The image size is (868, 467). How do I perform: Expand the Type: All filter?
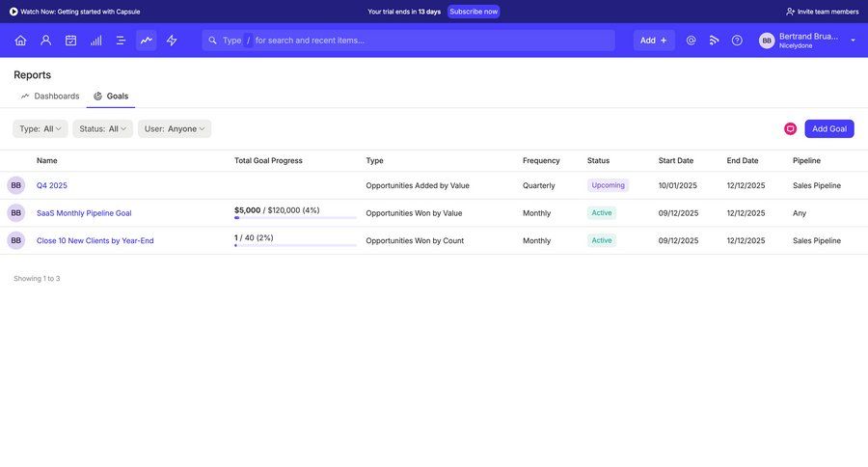pos(41,128)
